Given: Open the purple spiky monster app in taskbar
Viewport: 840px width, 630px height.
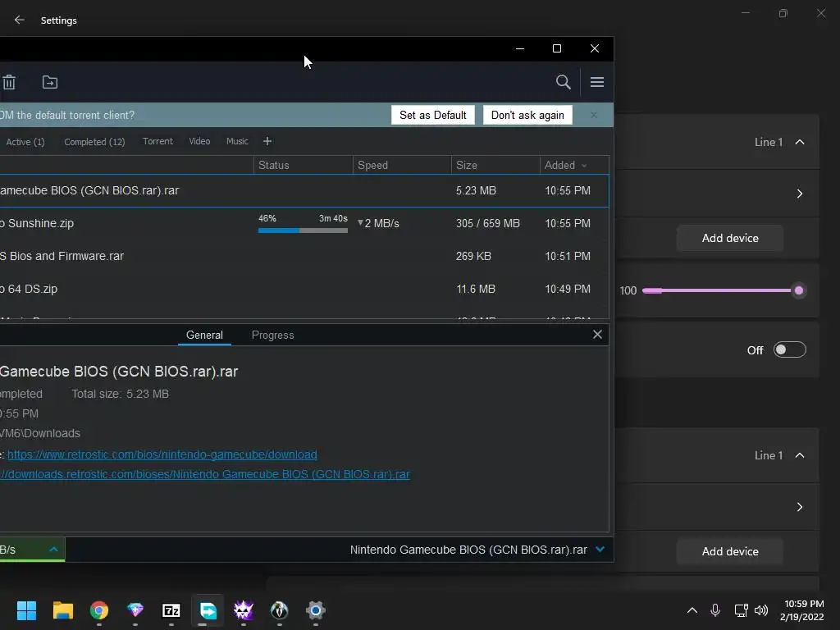Looking at the screenshot, I should pos(243,610).
